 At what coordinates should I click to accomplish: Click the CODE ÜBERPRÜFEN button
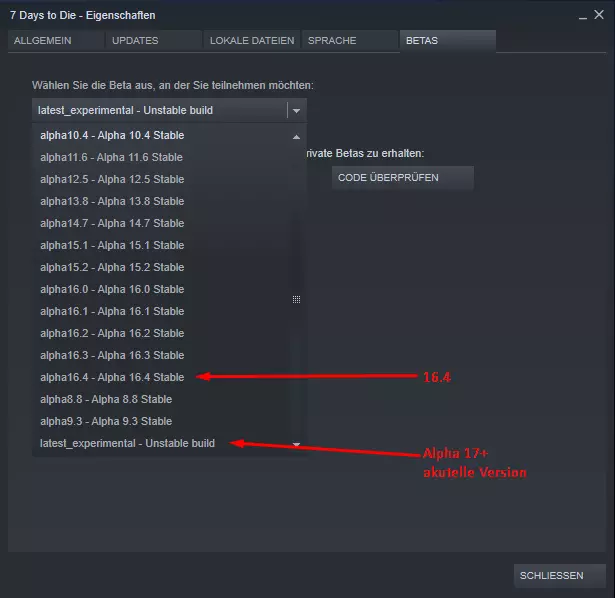[x=403, y=178]
